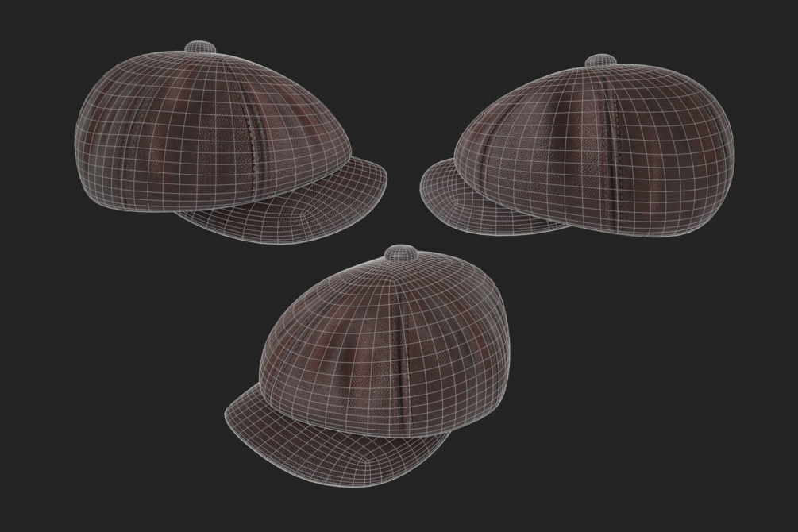Viewport: 798px width, 532px height.
Task: Click the top button of the upper-right cap
Action: [601, 60]
